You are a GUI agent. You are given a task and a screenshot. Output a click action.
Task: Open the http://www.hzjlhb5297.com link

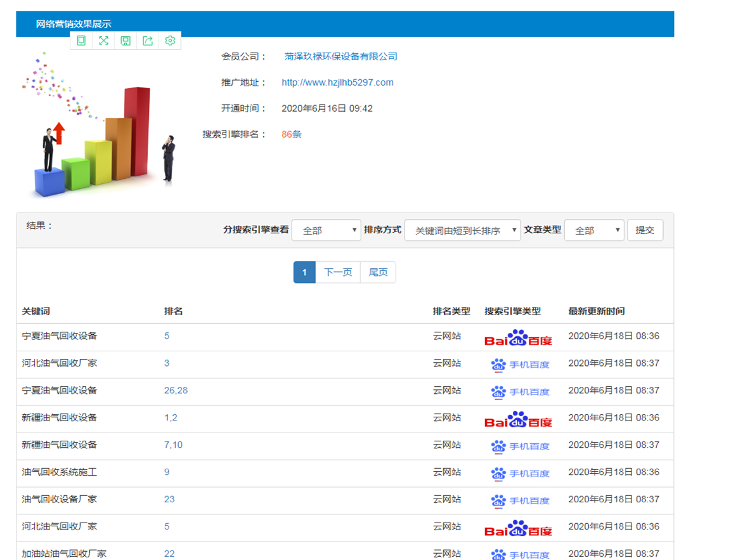tap(337, 82)
